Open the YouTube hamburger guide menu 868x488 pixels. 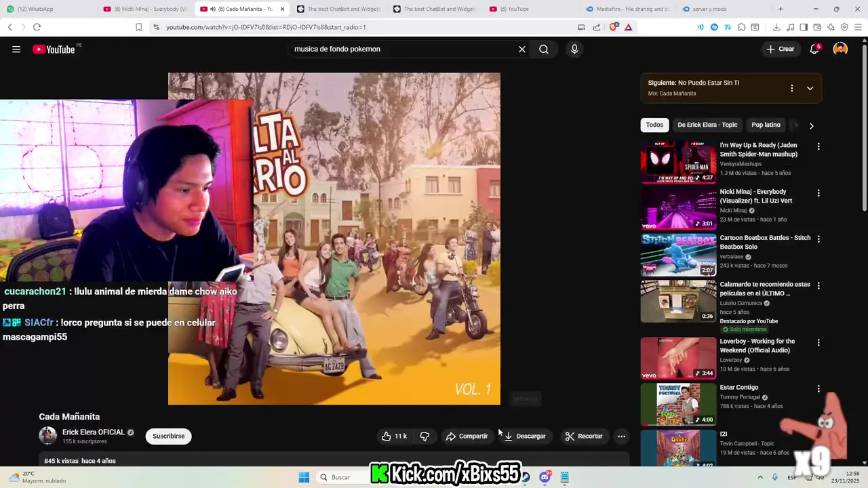point(16,49)
